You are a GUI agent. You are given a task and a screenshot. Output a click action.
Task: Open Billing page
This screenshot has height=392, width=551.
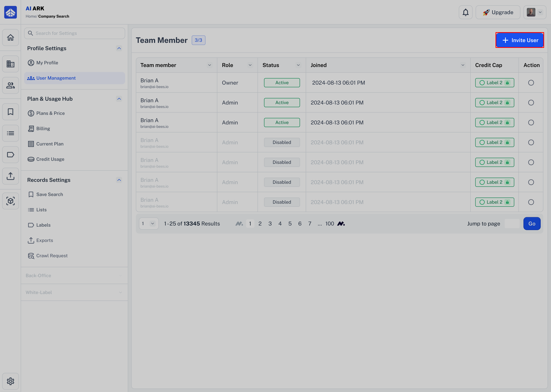(75, 129)
